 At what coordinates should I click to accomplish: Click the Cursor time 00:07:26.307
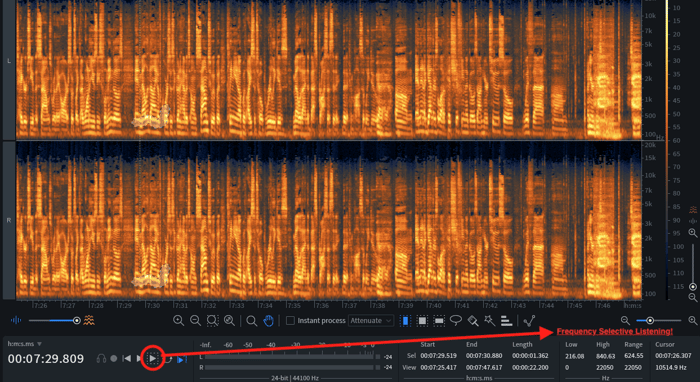(673, 356)
